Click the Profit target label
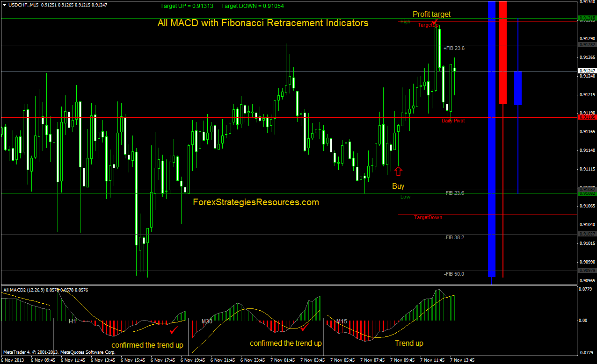The height and width of the screenshot is (364, 597). (431, 14)
